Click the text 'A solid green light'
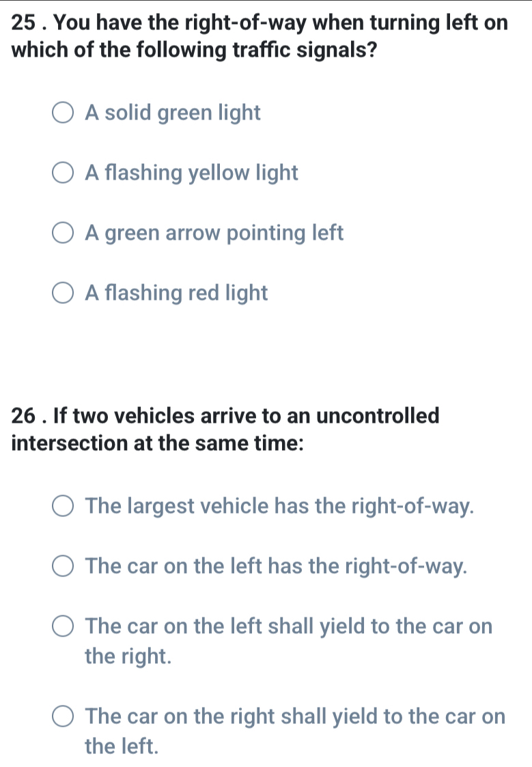The width and height of the screenshot is (532, 767). click(x=172, y=112)
